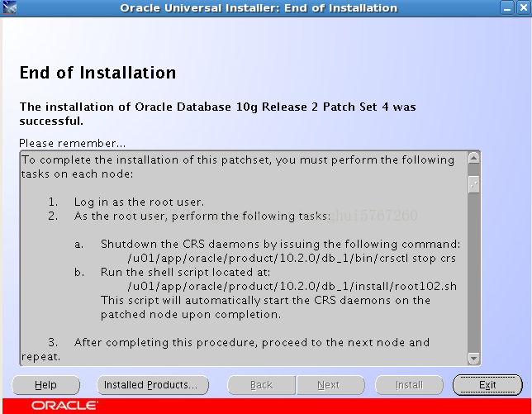
Task: Open Installed Products list
Action: tap(153, 385)
